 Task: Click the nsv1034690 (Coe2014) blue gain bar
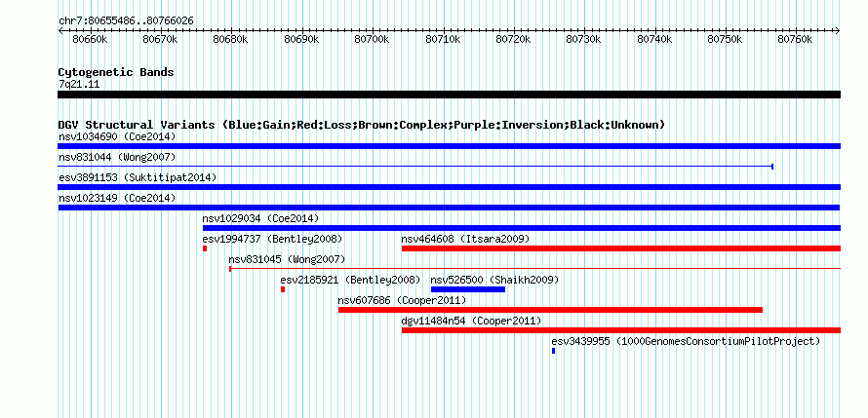click(449, 146)
